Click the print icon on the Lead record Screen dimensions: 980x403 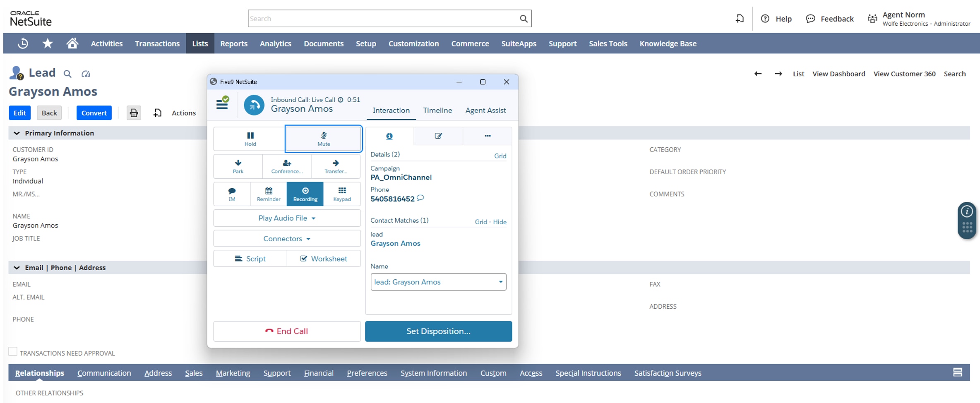click(134, 113)
